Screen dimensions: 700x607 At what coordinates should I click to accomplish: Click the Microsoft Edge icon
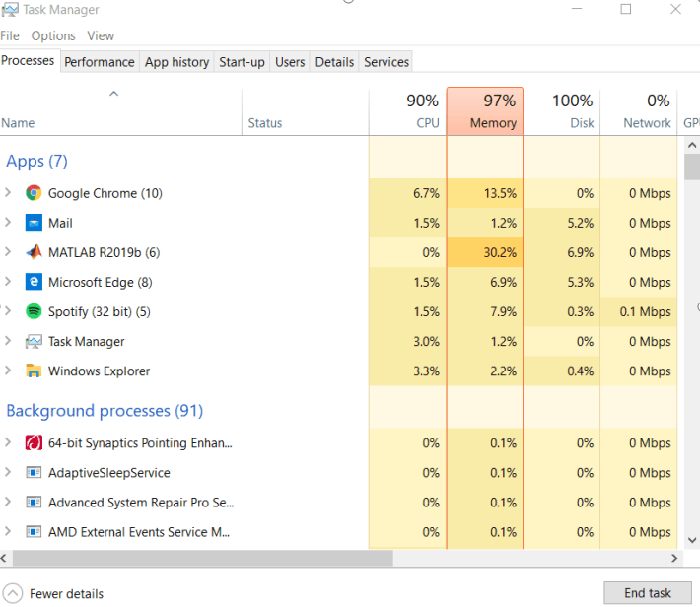point(34,282)
